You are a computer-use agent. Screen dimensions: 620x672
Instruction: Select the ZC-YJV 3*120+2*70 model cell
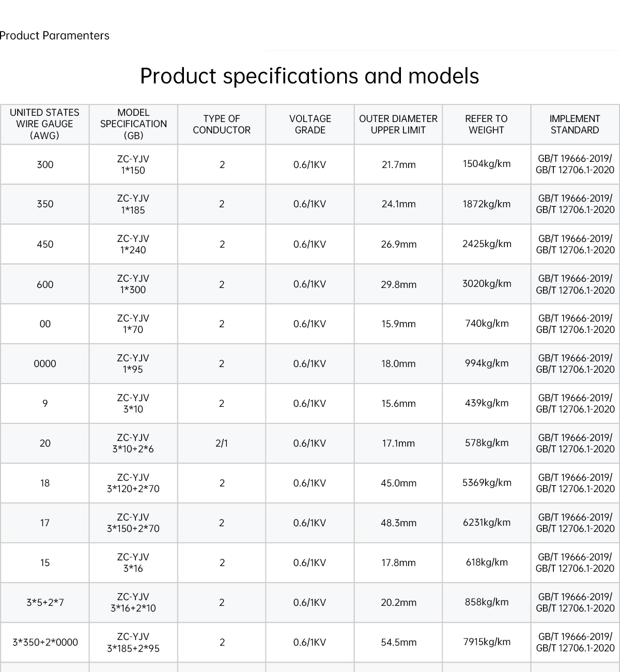point(133,483)
